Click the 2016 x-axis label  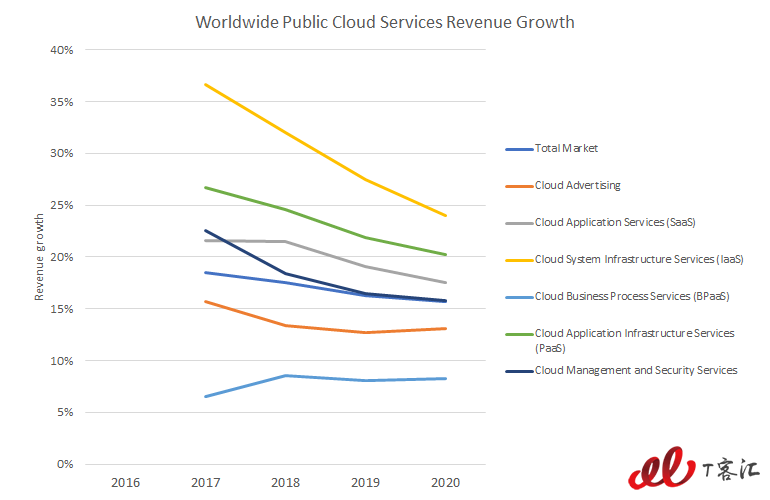tap(125, 483)
